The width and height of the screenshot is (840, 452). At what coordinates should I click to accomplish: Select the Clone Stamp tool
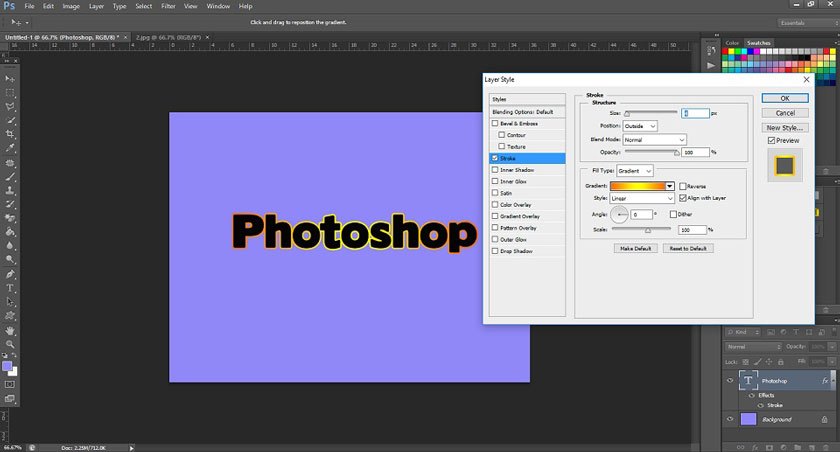click(x=10, y=190)
